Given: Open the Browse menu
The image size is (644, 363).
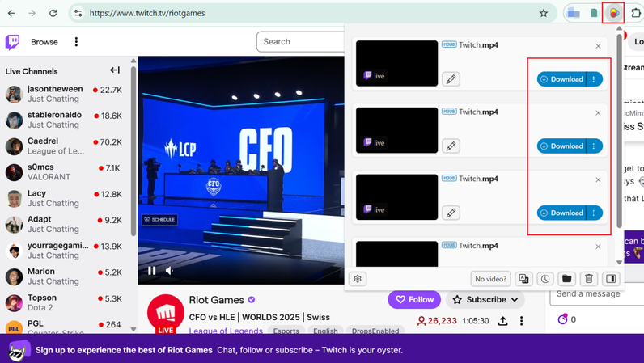Looking at the screenshot, I should [x=44, y=42].
